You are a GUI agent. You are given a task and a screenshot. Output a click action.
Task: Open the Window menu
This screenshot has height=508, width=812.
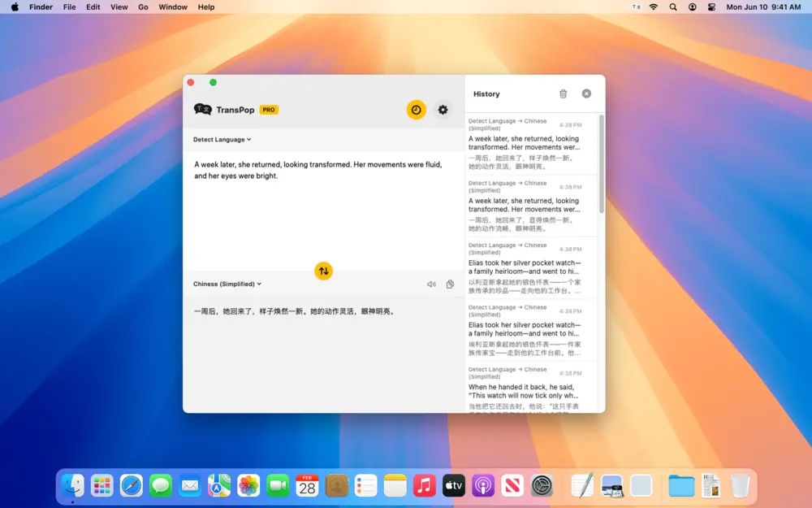tap(172, 7)
